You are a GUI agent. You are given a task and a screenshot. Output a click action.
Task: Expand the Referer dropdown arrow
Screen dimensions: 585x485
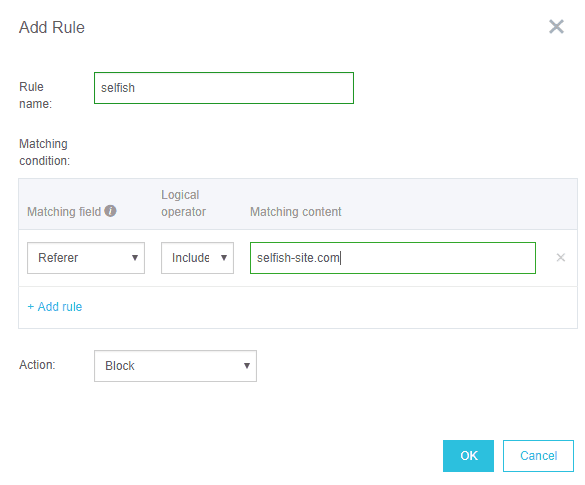[x=135, y=258]
